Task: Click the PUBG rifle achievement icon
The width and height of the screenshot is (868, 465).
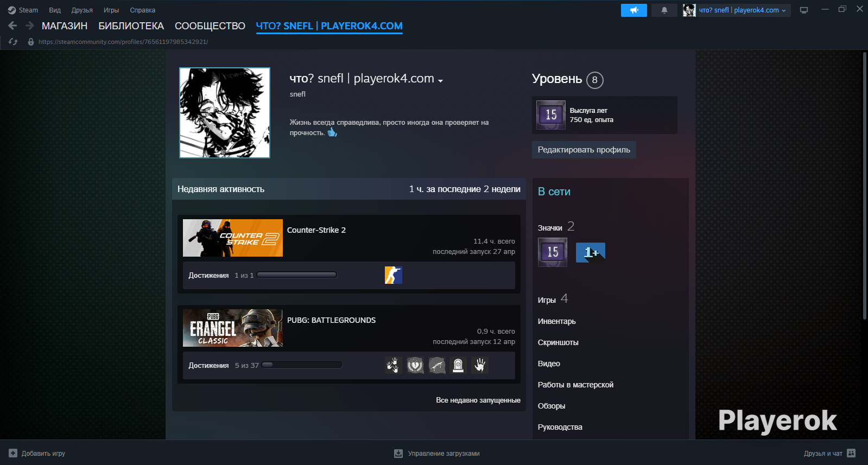Action: pyautogui.click(x=437, y=365)
